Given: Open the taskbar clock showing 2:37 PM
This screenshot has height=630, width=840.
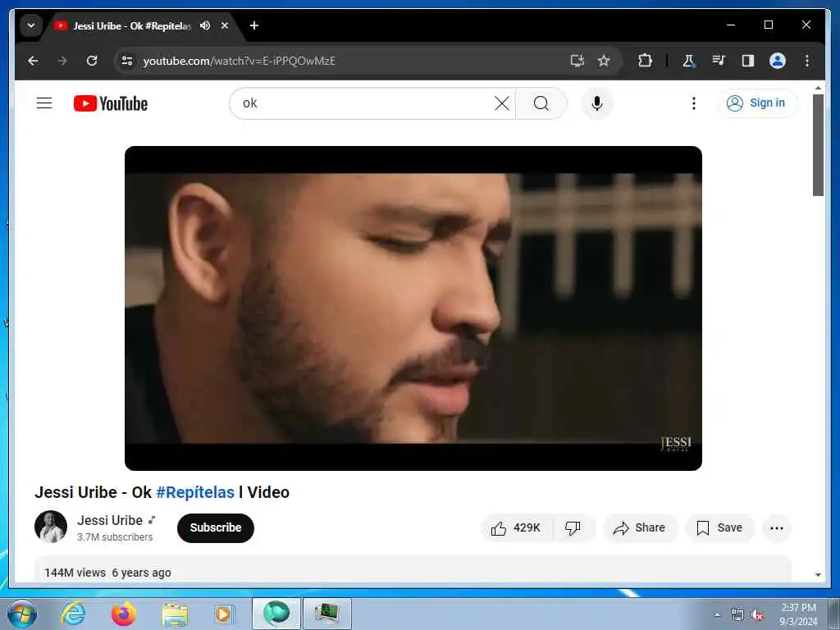Looking at the screenshot, I should (x=798, y=614).
